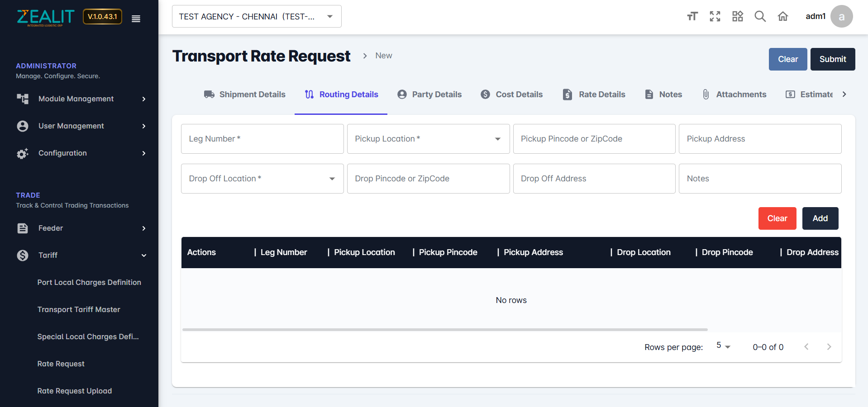Collapse the Tariff sidebar section
Viewport: 868px width, 407px height.
coord(143,256)
